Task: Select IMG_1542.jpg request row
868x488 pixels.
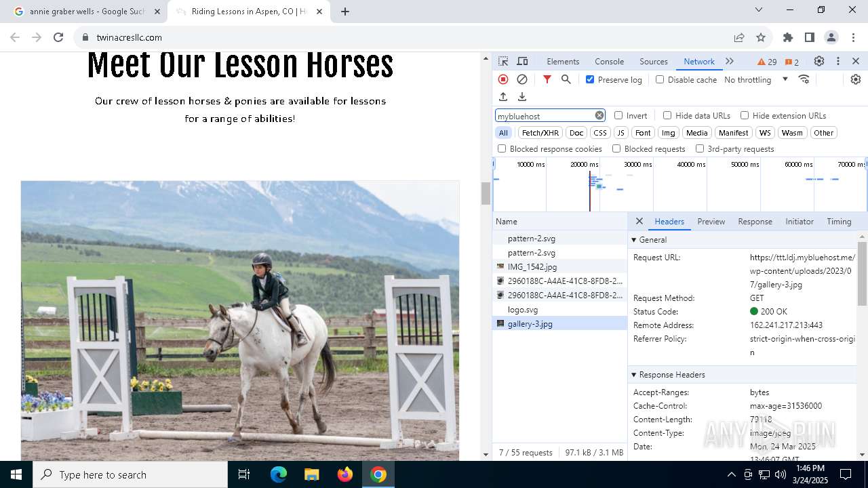Action: (560, 266)
